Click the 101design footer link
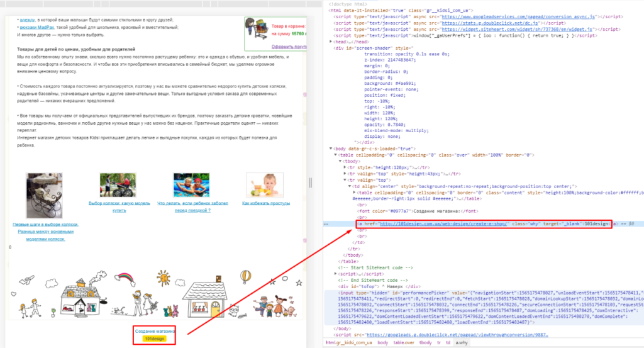 (x=155, y=339)
